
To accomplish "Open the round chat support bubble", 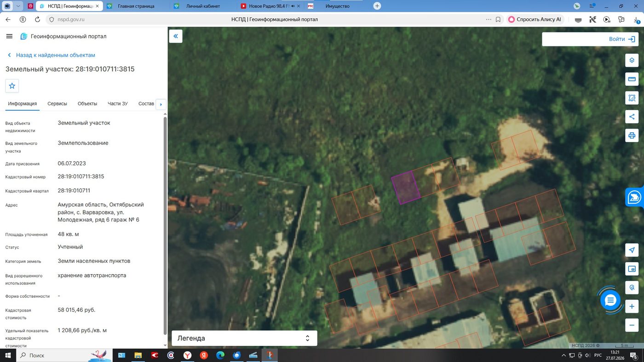I will 610,300.
